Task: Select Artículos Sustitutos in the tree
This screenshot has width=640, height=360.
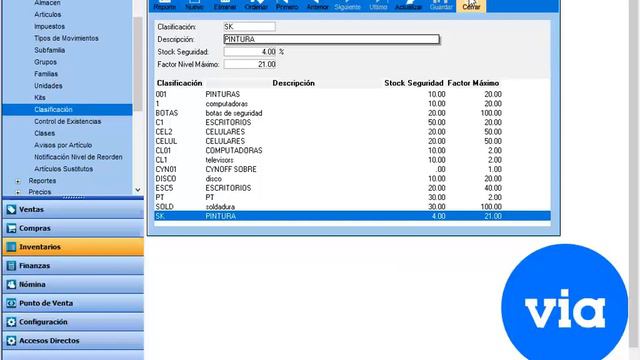Action: click(x=63, y=169)
